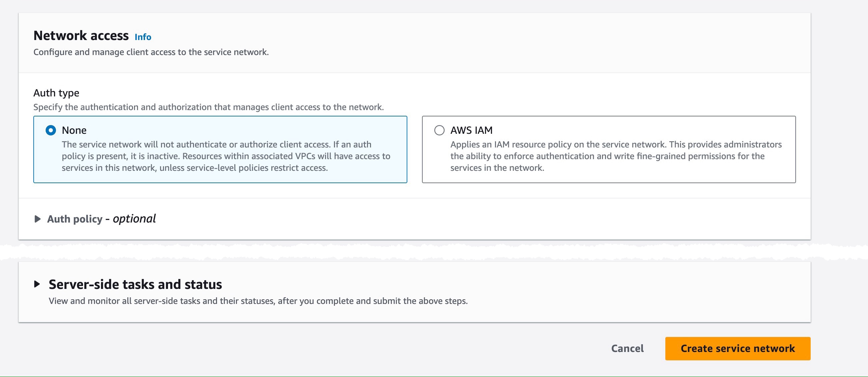Viewport: 868px width, 377px height.
Task: Expand the Auth policy optional section
Action: click(38, 219)
